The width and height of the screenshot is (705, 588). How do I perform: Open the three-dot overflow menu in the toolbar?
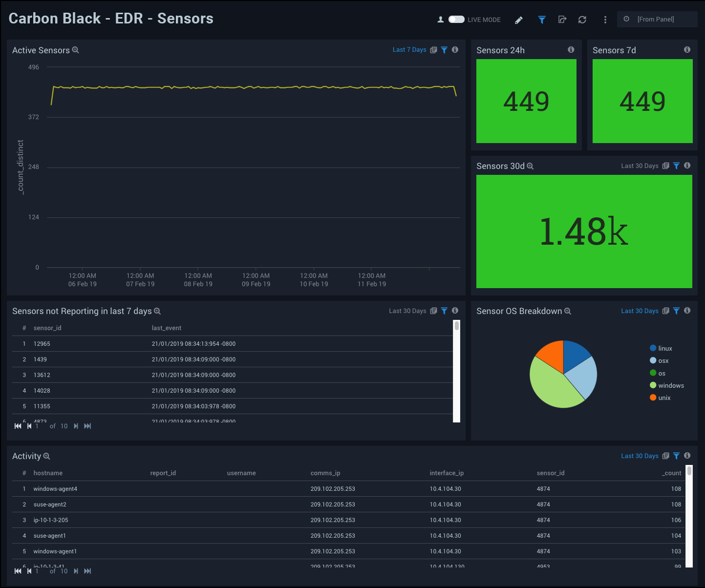coord(605,20)
